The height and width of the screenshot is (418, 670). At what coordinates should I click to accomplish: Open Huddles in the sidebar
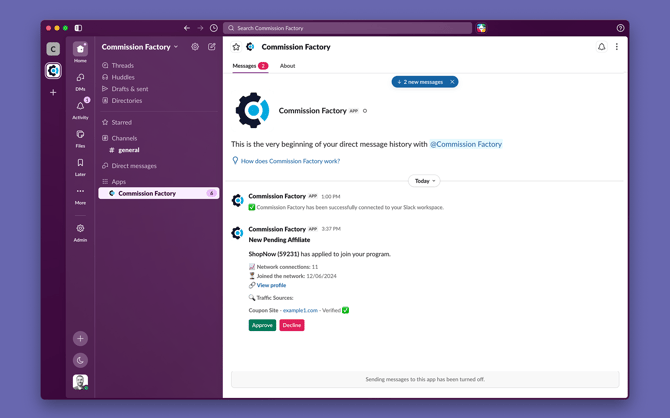click(x=123, y=77)
